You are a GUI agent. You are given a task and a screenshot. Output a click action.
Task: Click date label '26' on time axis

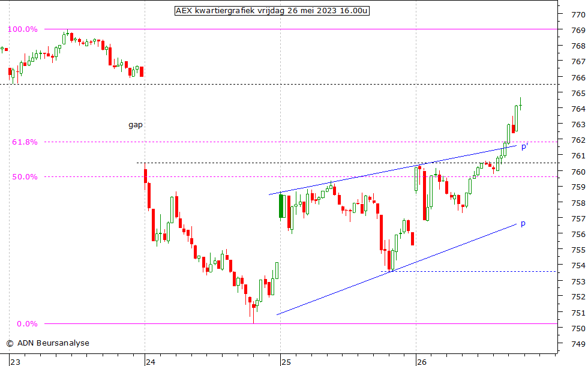pos(422,362)
